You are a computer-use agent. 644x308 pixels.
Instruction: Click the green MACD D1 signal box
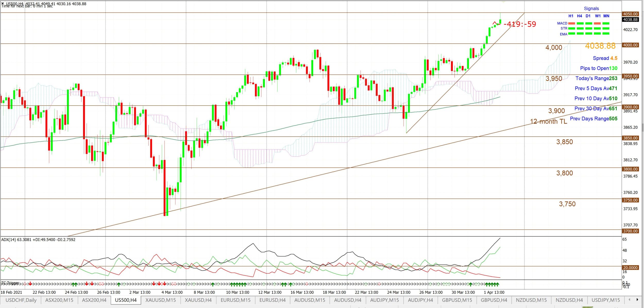point(589,23)
